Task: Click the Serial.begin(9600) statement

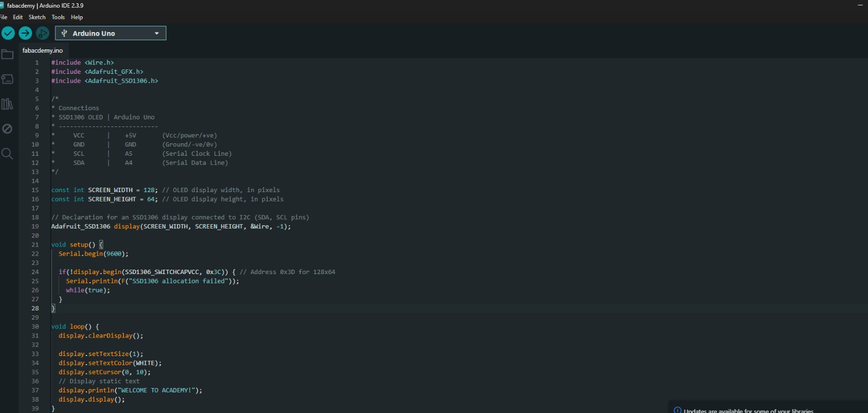Action: (93, 254)
